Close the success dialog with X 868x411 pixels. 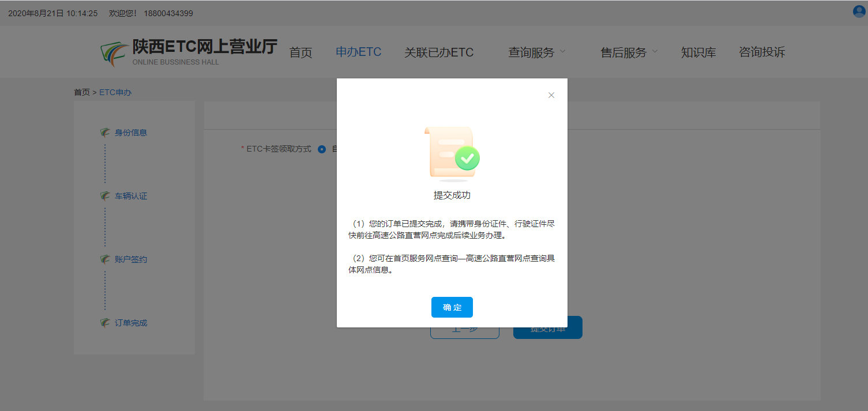pyautogui.click(x=551, y=95)
